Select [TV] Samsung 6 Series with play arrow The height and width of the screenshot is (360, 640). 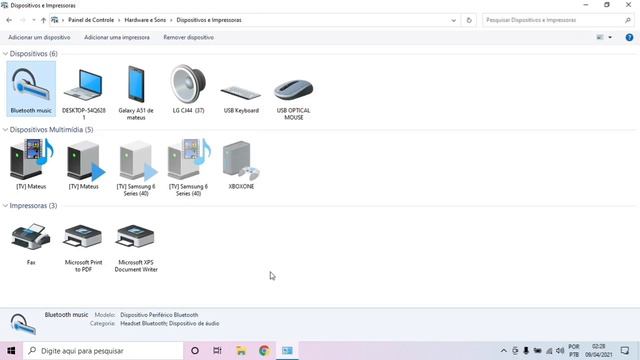pos(136,167)
